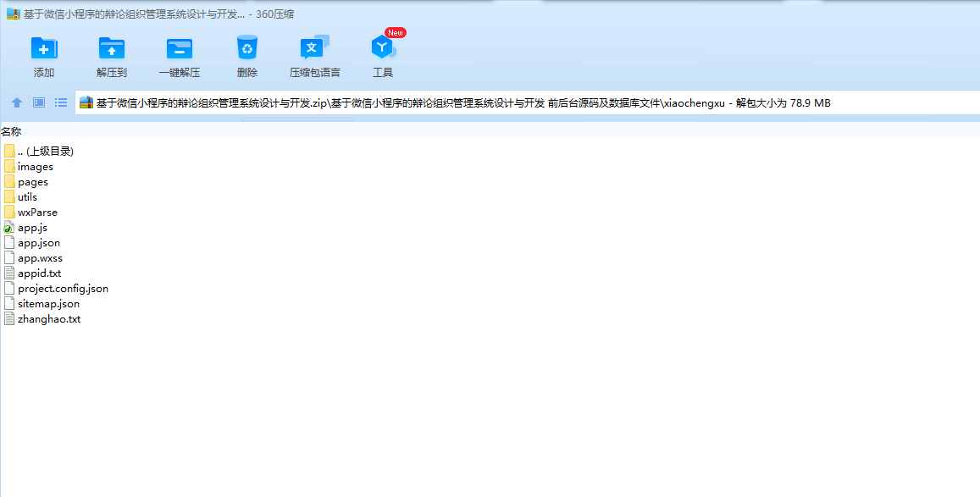
Task: Click the archive path address field
Action: tap(527, 103)
